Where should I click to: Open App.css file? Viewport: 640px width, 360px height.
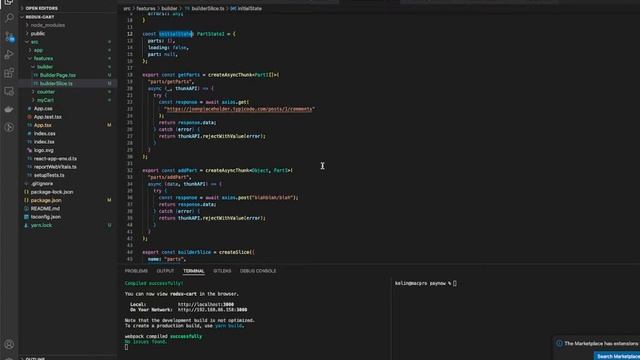[x=43, y=109]
